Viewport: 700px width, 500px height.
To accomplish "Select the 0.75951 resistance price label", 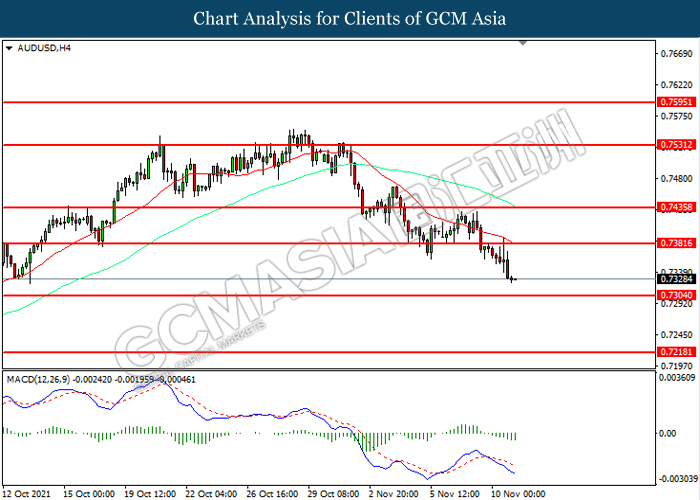I will click(x=677, y=102).
